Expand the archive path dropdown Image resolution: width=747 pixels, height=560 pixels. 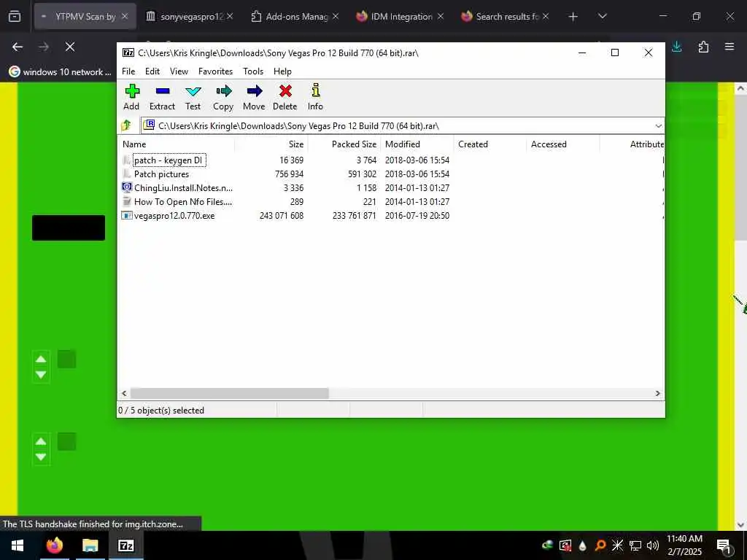click(659, 125)
